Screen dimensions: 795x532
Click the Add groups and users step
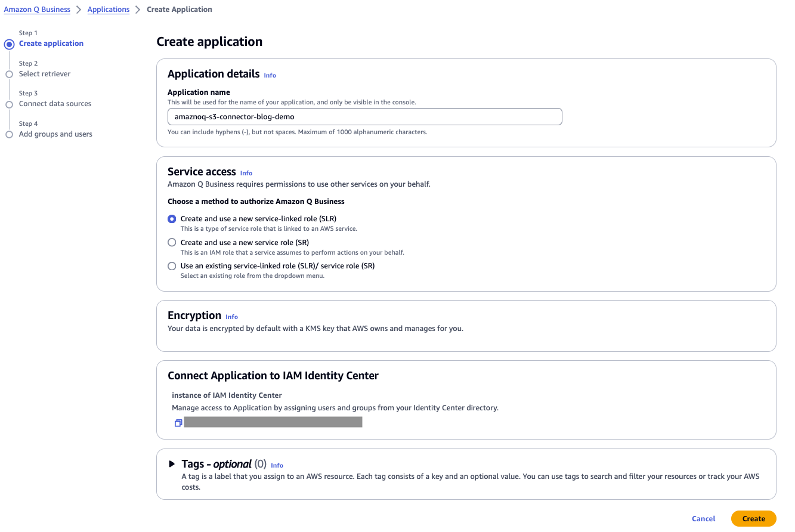pos(55,134)
